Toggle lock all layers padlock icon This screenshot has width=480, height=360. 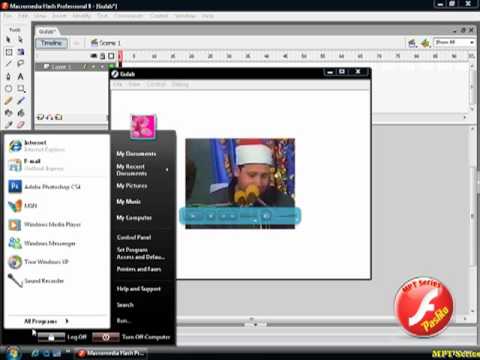pos(103,56)
